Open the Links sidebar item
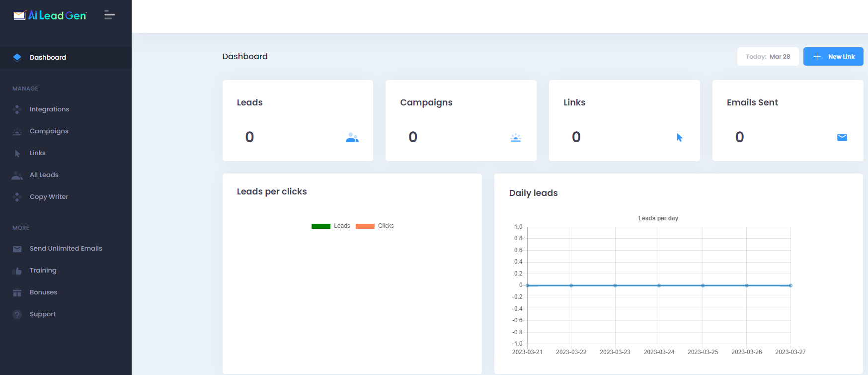This screenshot has height=375, width=868. [66, 153]
